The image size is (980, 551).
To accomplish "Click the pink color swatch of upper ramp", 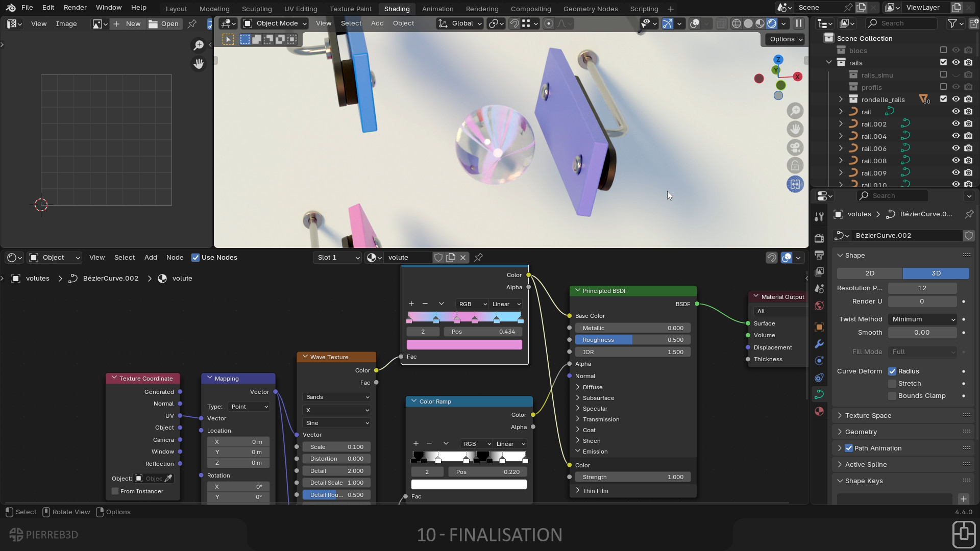I will (x=464, y=345).
